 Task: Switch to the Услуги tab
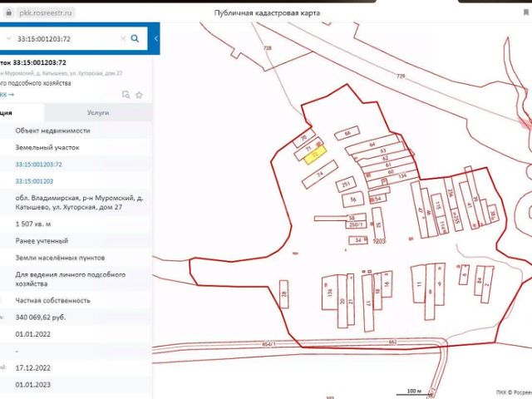pos(98,113)
